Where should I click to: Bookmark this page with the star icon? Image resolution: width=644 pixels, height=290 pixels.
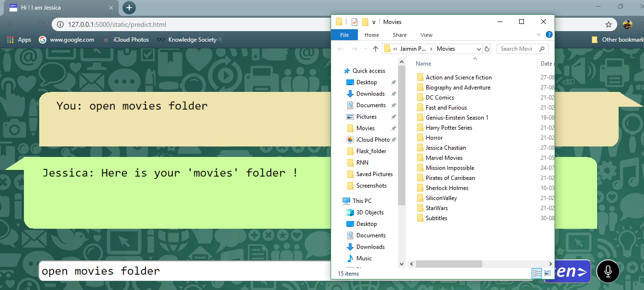tap(609, 24)
